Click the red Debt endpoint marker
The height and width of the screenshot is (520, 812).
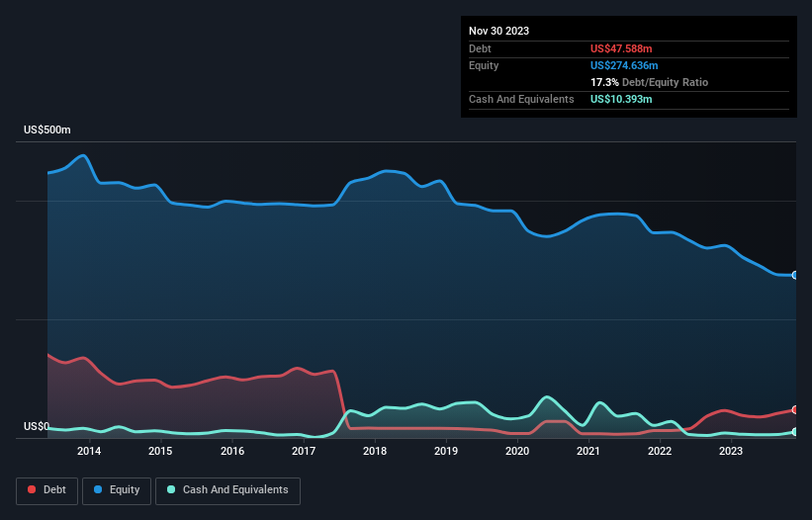point(795,409)
